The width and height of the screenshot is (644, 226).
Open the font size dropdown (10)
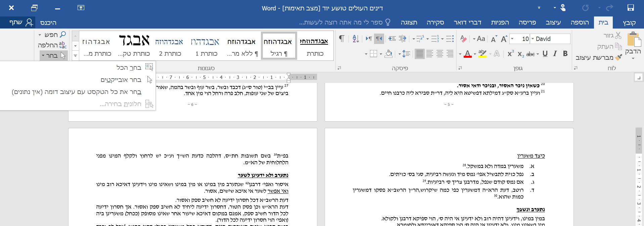coord(512,39)
